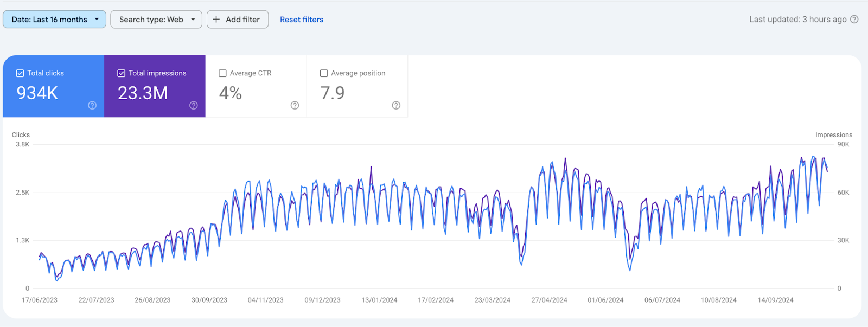868x327 pixels.
Task: Open the Date: Last 16 months dropdown
Action: [x=49, y=20]
